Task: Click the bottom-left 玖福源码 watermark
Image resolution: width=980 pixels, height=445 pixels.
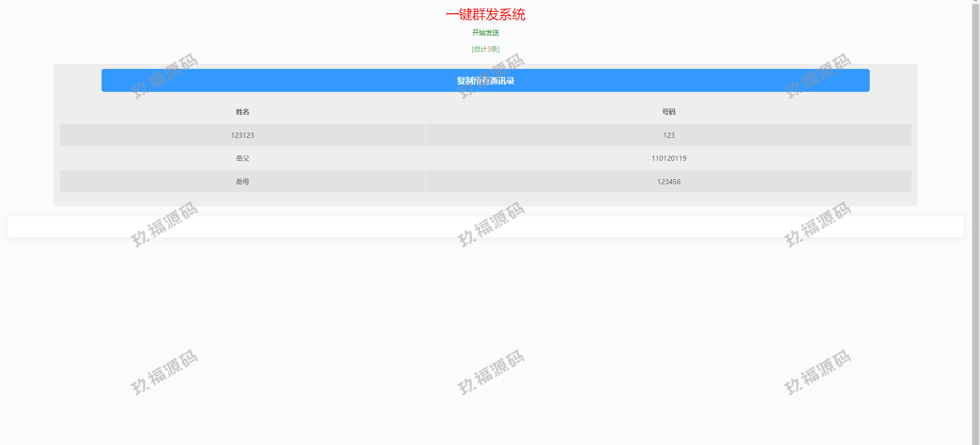Action: tap(164, 373)
